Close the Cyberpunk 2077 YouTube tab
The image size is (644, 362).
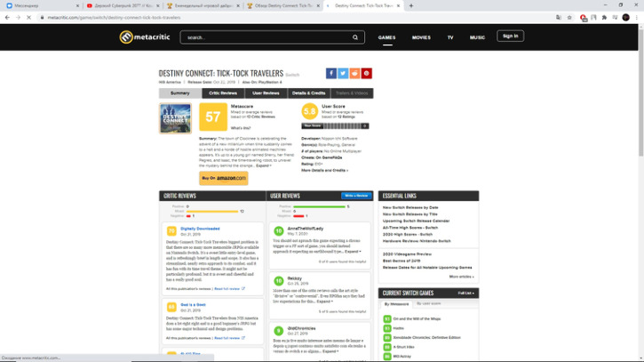pos(158,5)
